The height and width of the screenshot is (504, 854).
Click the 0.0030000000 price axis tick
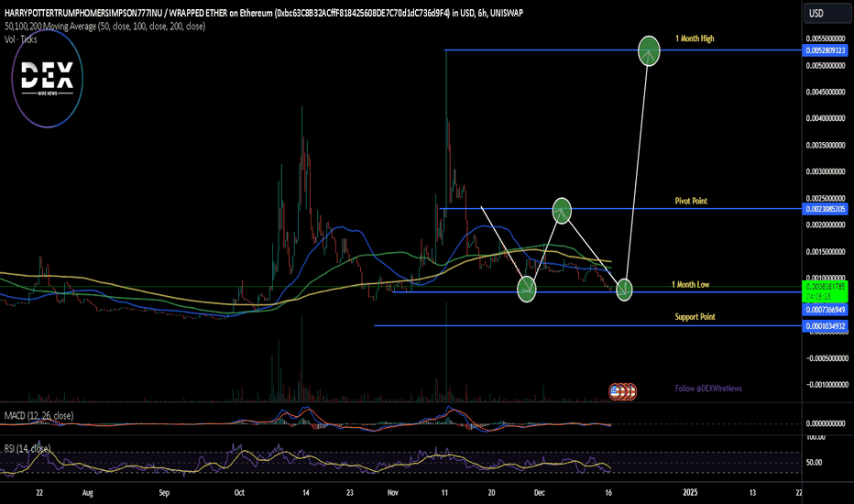[826, 171]
